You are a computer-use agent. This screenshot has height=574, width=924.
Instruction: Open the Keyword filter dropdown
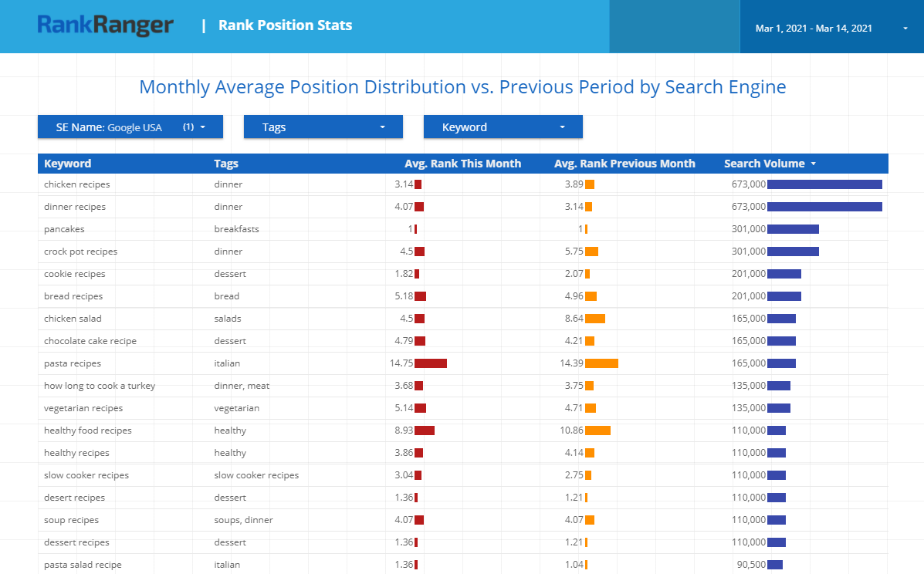pyautogui.click(x=503, y=127)
